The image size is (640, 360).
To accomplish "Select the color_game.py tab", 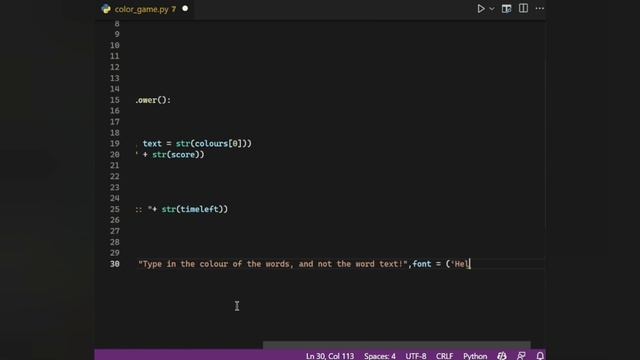I will pyautogui.click(x=145, y=9).
